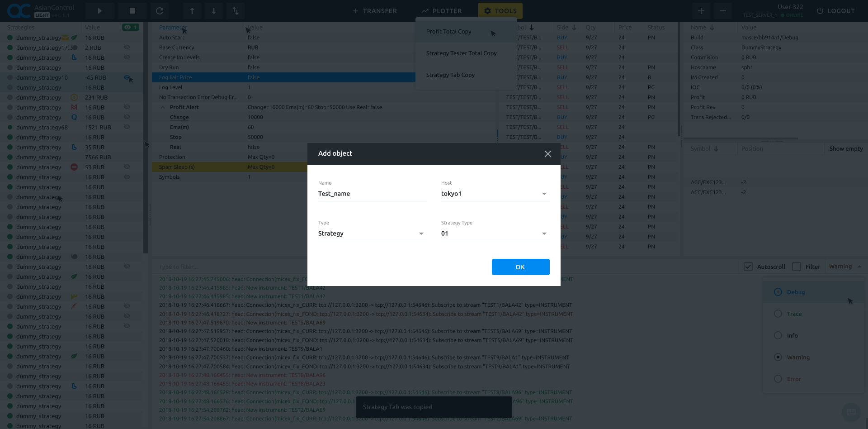Click the power icon next to LOGOUT
The width and height of the screenshot is (868, 429).
[819, 11]
